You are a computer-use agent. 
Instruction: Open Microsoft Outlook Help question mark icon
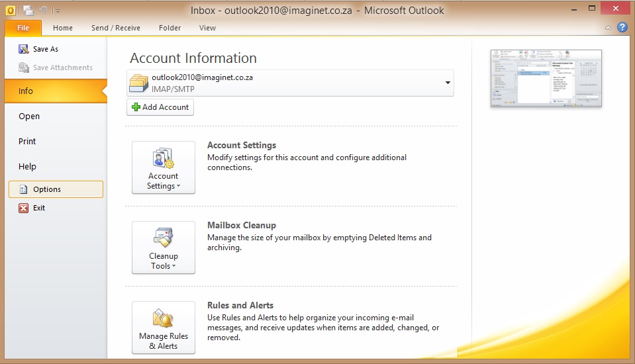pos(622,27)
